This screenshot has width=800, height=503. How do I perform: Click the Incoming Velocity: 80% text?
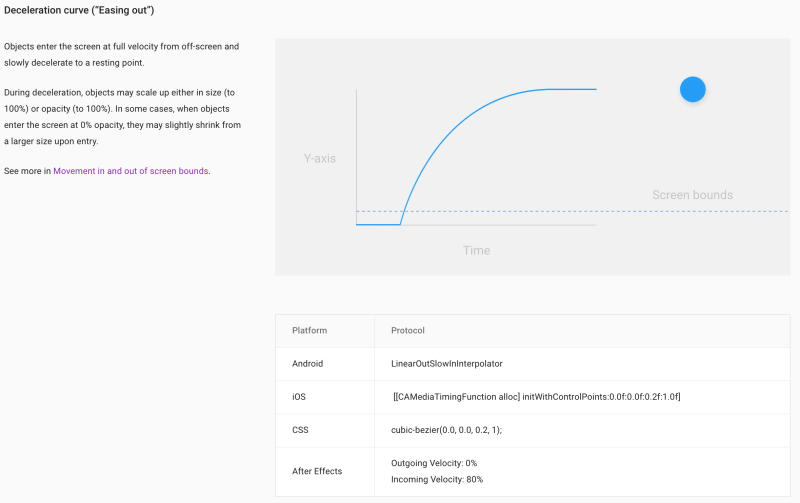(x=437, y=479)
